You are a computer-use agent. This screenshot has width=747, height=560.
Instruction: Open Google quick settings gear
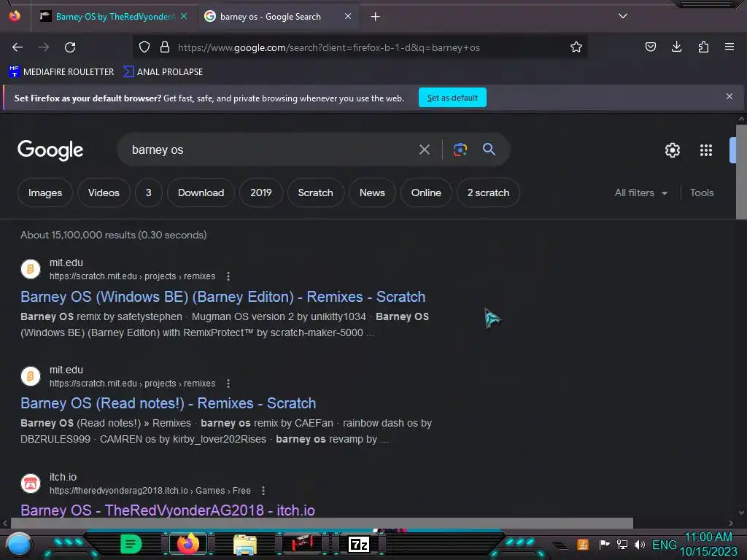coord(672,150)
